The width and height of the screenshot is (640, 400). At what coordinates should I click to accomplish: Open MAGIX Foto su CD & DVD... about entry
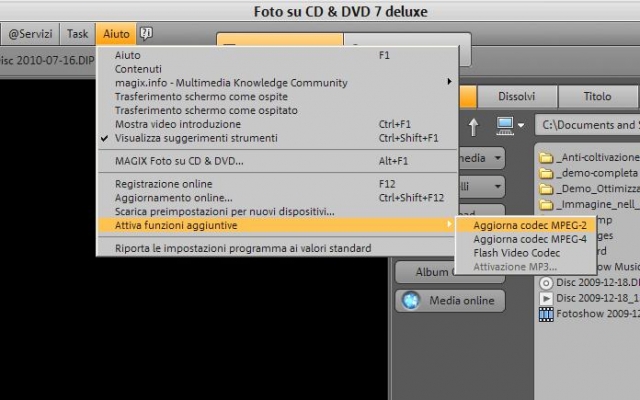(278, 161)
